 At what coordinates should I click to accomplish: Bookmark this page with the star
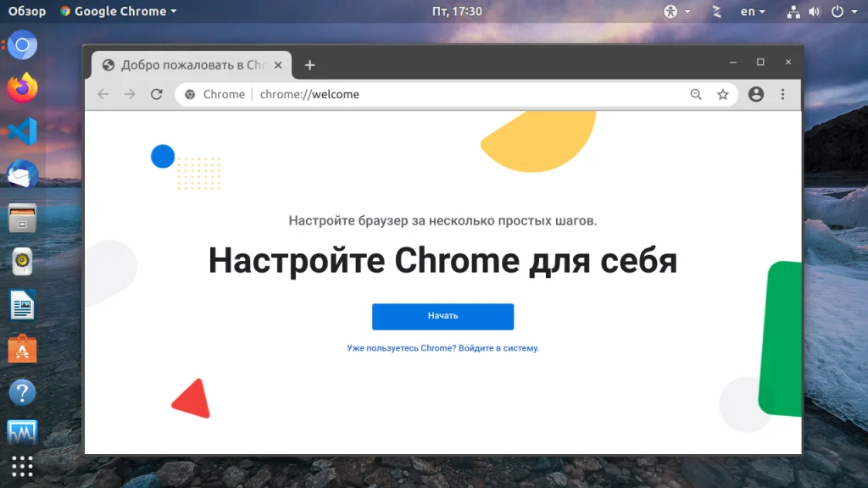coord(723,95)
